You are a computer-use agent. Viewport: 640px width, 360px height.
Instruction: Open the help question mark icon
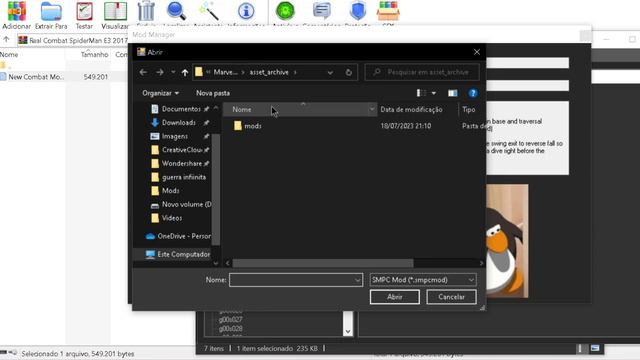coord(473,93)
